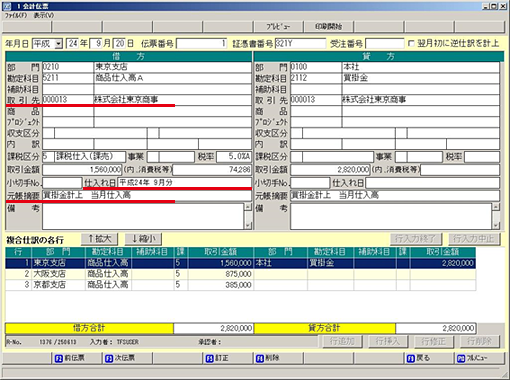Click the debit 備考 scrollbar up arrow

tap(248, 207)
